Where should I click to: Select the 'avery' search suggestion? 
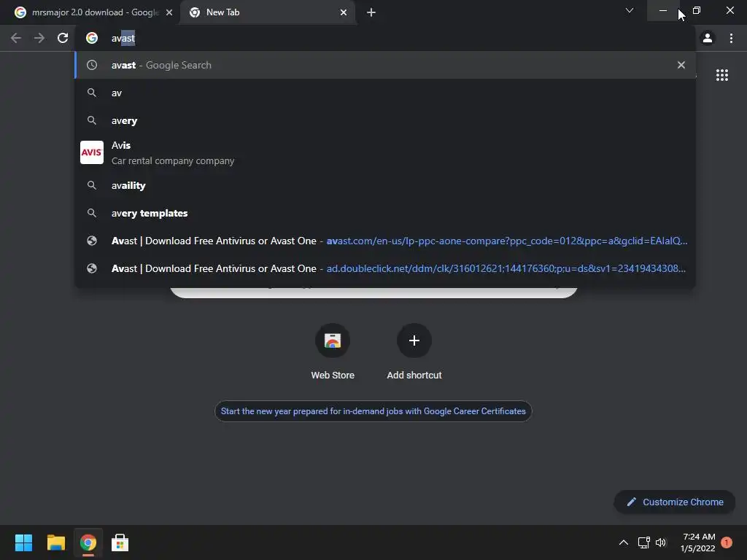coord(385,120)
